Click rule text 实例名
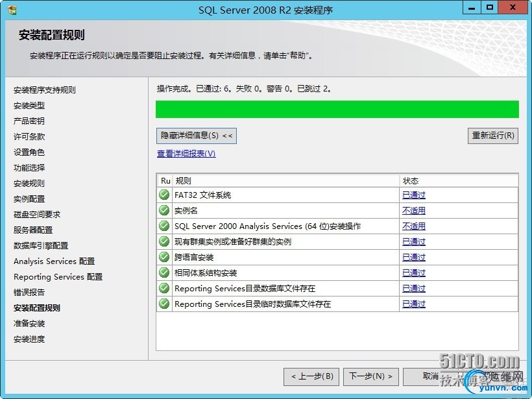This screenshot has height=399, width=532. click(x=186, y=211)
